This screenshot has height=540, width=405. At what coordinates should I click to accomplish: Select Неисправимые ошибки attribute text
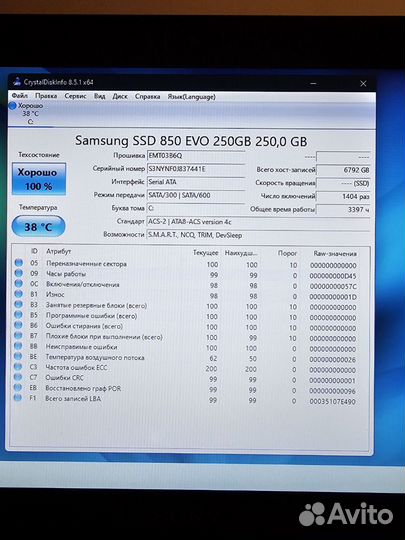point(81,347)
